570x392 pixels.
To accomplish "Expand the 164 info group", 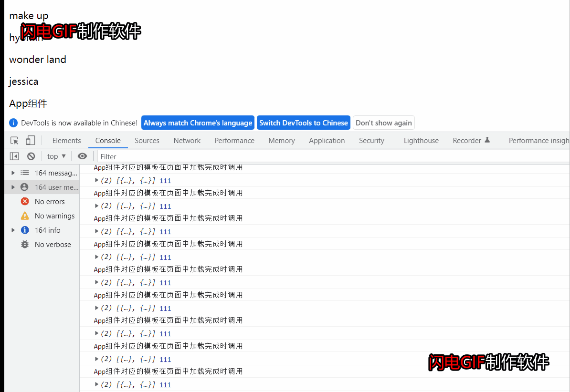I will (13, 230).
